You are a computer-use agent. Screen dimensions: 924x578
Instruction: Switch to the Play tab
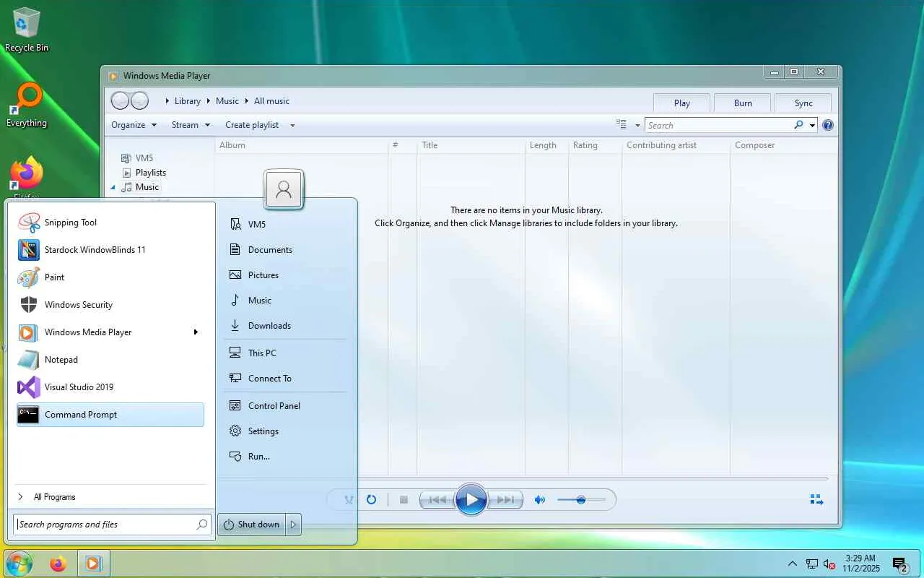(x=681, y=103)
